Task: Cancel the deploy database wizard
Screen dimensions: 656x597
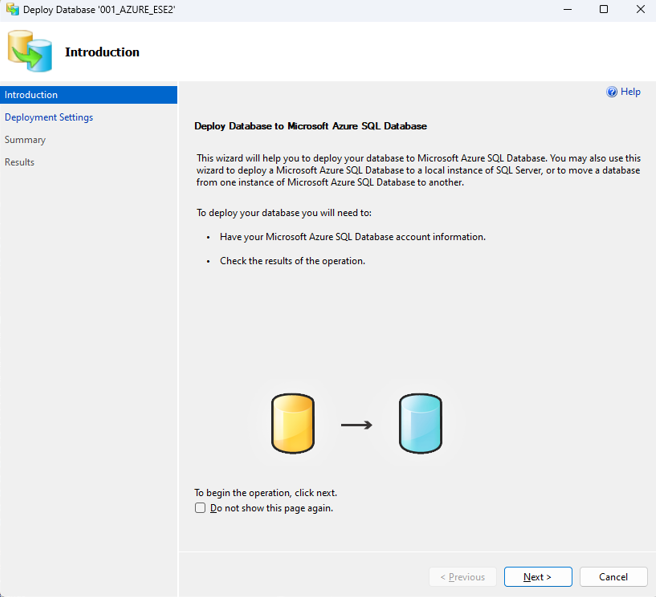Action: 613,577
